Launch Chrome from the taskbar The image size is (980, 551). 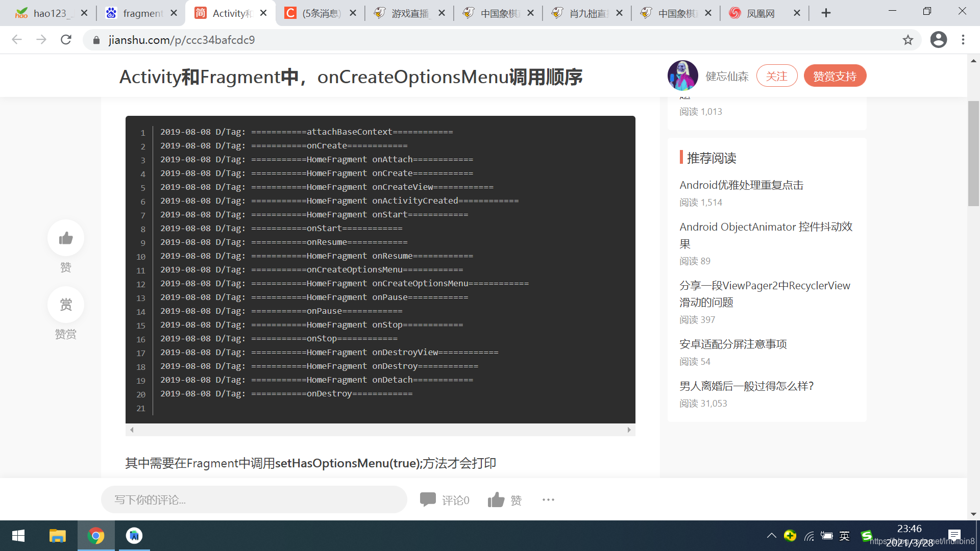coord(96,536)
